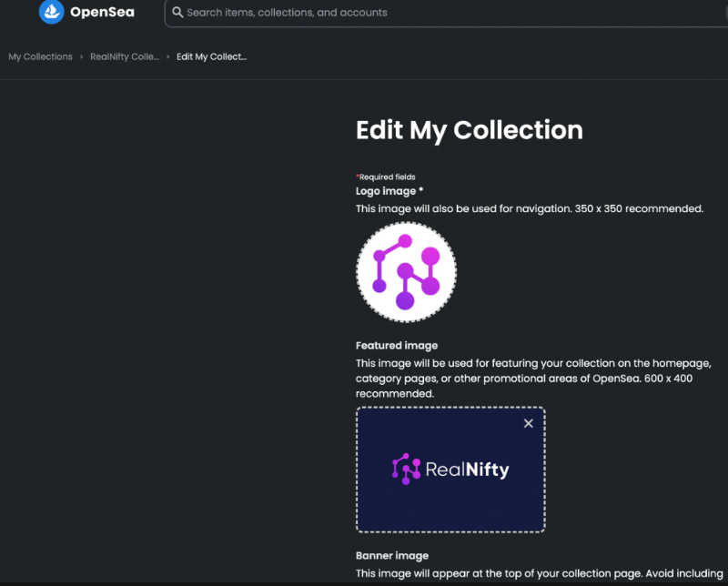Remove the featured image using the X
This screenshot has width=728, height=586.
(529, 423)
